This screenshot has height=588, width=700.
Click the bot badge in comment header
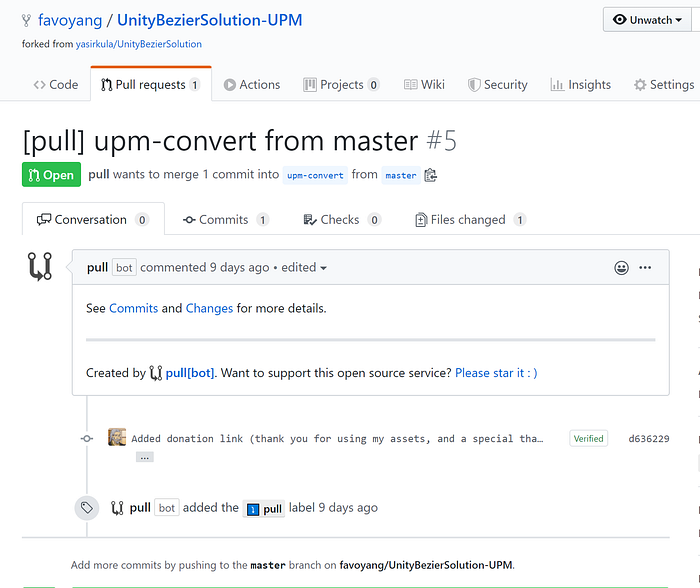(124, 267)
